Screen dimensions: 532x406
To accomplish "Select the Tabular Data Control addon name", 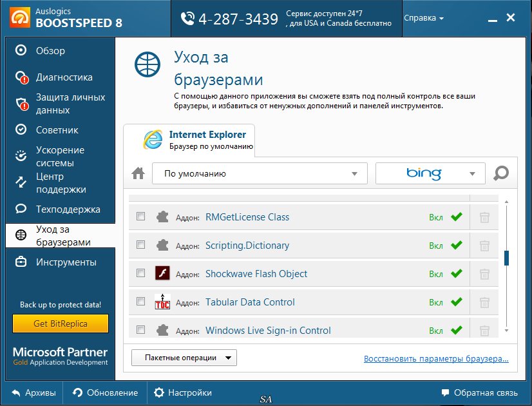I will click(x=250, y=302).
